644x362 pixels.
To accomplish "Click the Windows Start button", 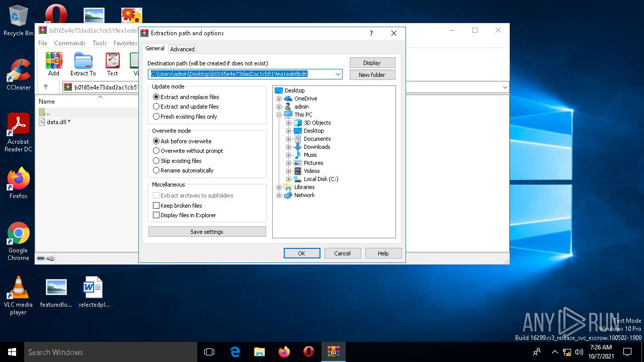I will pyautogui.click(x=12, y=352).
